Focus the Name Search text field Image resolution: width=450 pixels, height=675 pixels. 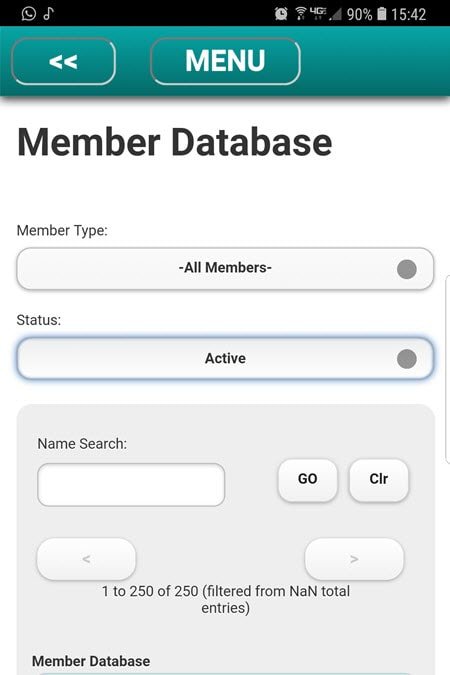pos(131,485)
